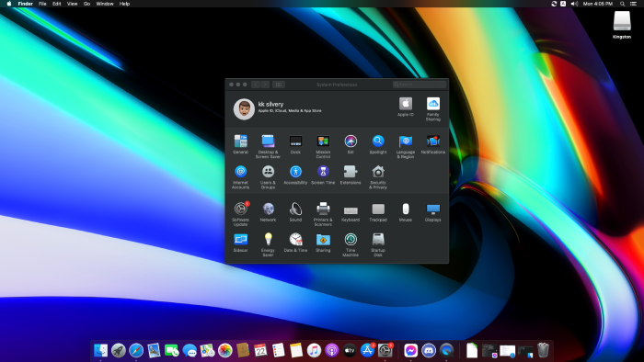Open the volume control in menu bar
Image resolution: width=644 pixels, height=362 pixels.
(574, 4)
